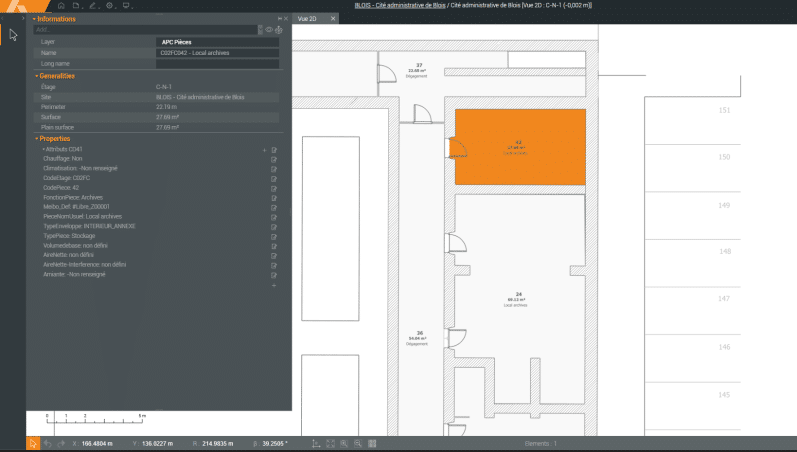Zoom out using the magnifier minus icon
Screen dimensions: 797x452
pos(358,443)
